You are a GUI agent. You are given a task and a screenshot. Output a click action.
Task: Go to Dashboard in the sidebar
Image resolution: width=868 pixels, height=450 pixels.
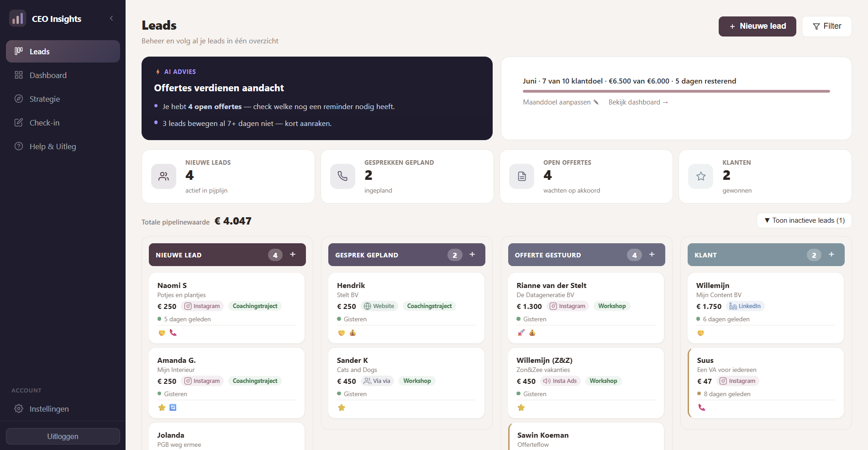[63, 75]
